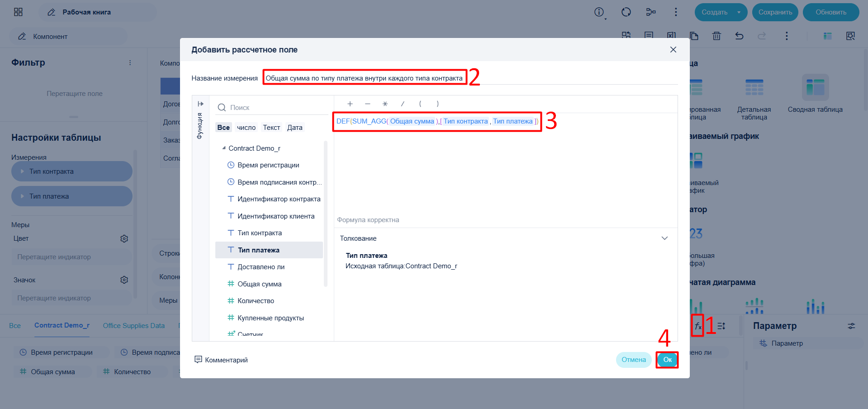Insert the multiplication operator symbol
Image resolution: width=868 pixels, height=409 pixels.
(385, 104)
